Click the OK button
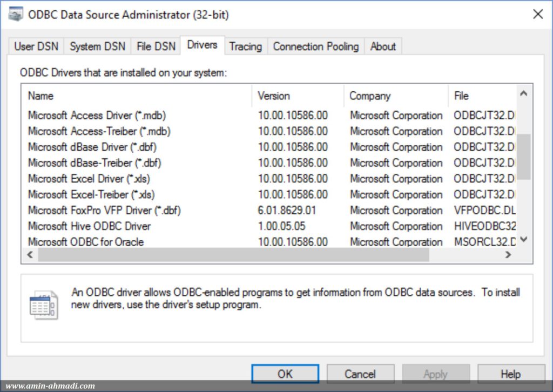The width and height of the screenshot is (553, 392). click(285, 374)
